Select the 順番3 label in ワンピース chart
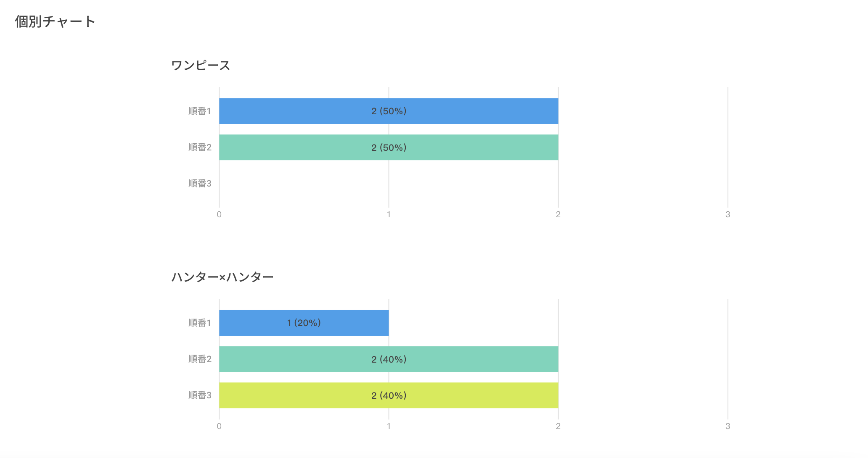 pyautogui.click(x=200, y=184)
